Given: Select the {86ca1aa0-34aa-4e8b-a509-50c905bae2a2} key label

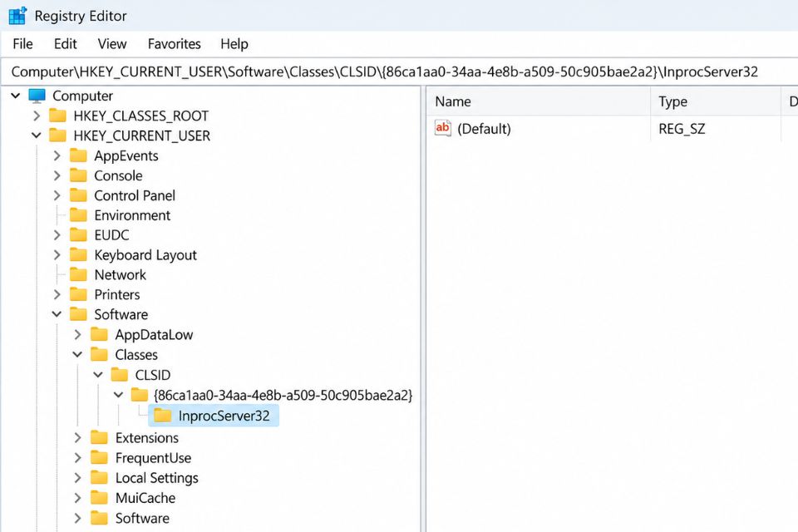Looking at the screenshot, I should (283, 395).
